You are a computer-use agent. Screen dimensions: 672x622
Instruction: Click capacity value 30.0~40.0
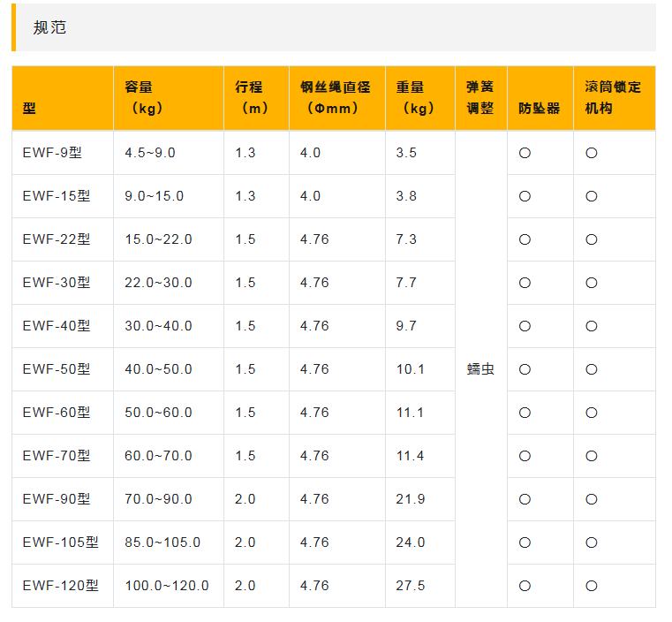click(159, 326)
